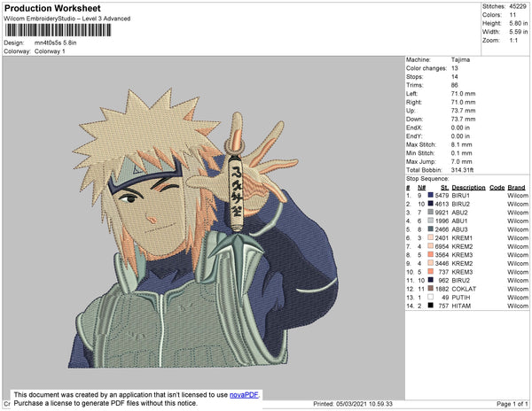Image resolution: width=532 pixels, height=411 pixels.
Task: Open the novaPDF link in the notice
Action: coord(244,395)
